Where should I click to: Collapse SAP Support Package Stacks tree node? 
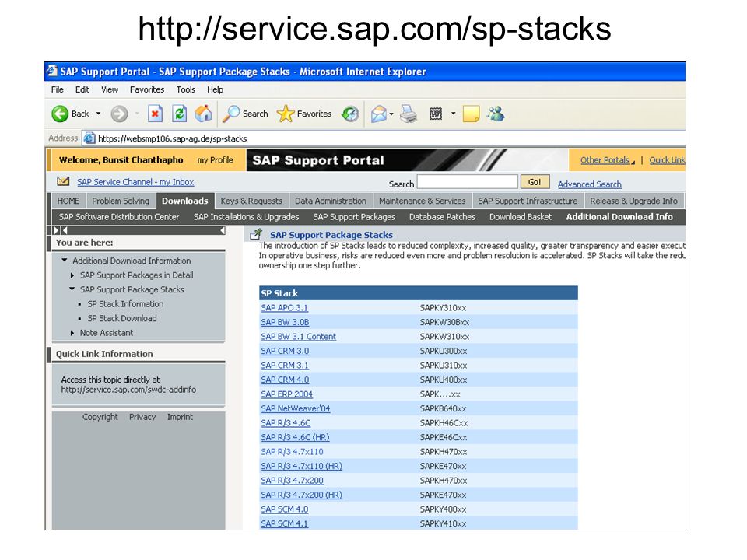click(x=72, y=289)
